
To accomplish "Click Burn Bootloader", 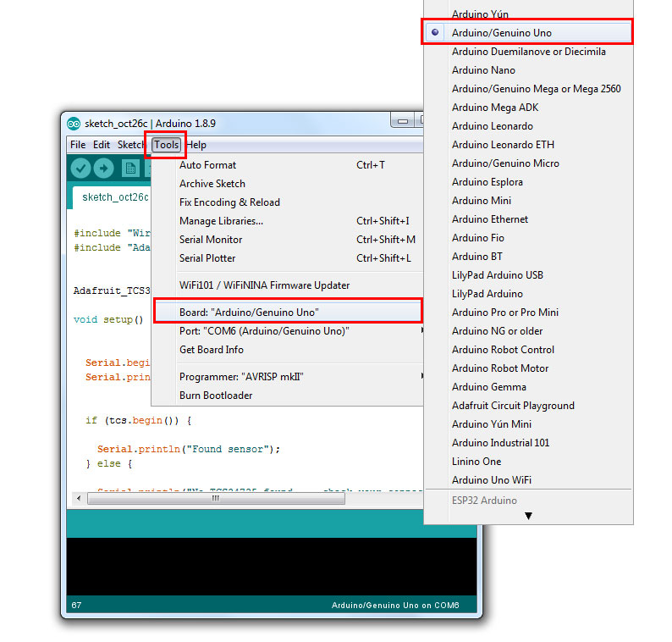I will click(x=288, y=396).
